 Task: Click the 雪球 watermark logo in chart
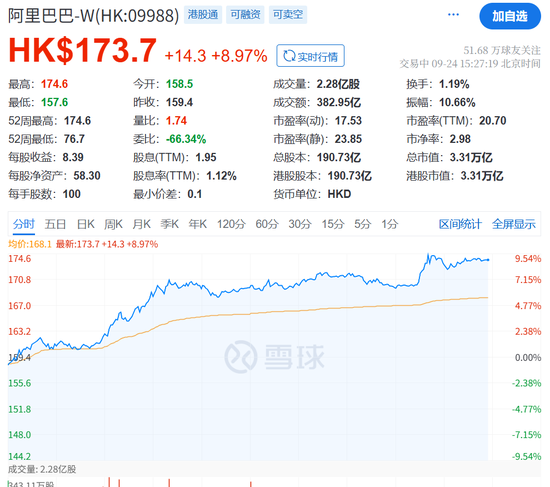pos(275,357)
